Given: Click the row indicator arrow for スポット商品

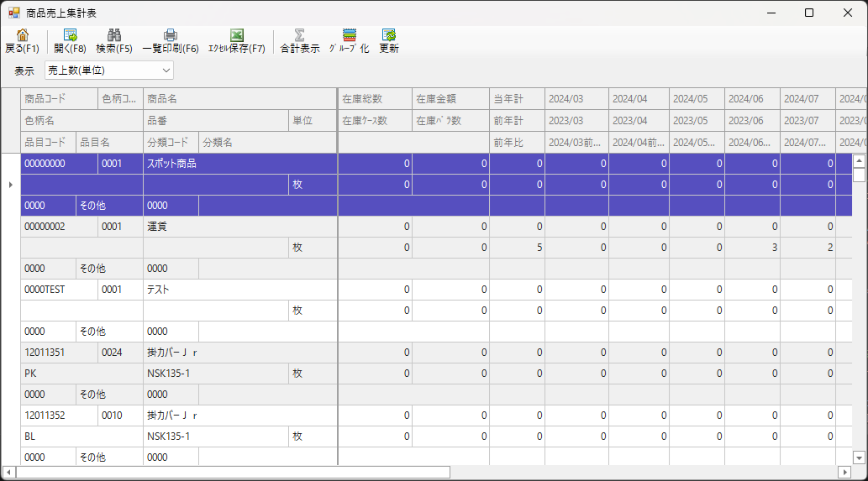Looking at the screenshot, I should 10,184.
